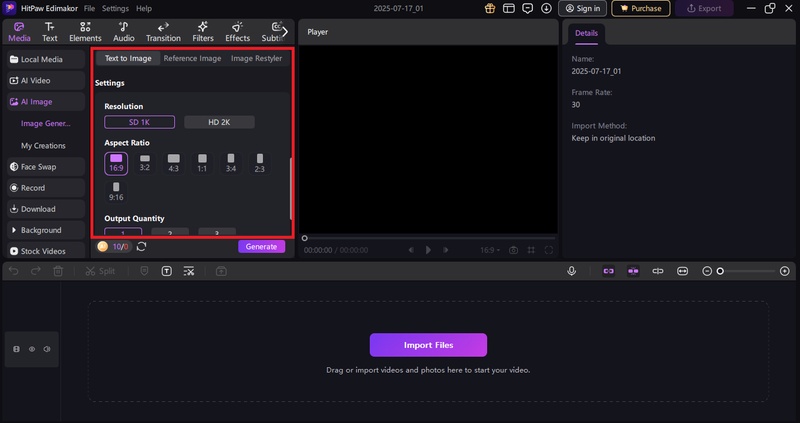Click the track lock icon on timeline track

17,349
